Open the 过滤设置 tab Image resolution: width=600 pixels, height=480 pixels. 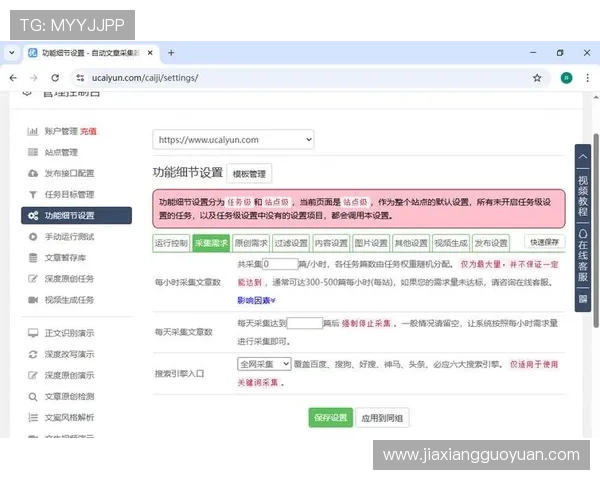[x=291, y=243]
